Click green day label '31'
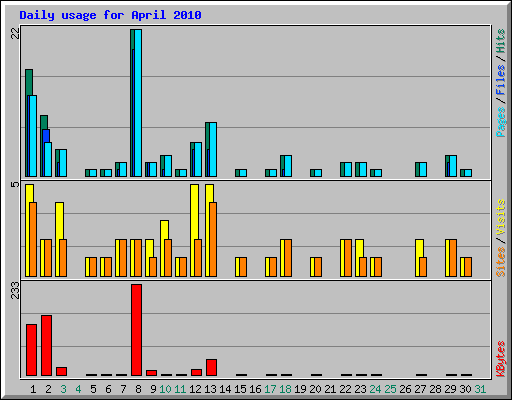 click(x=480, y=389)
